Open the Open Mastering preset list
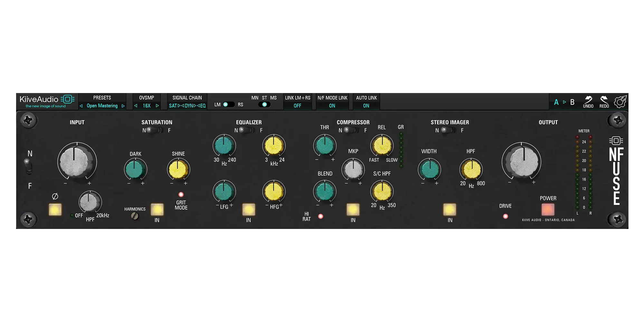 click(x=102, y=106)
